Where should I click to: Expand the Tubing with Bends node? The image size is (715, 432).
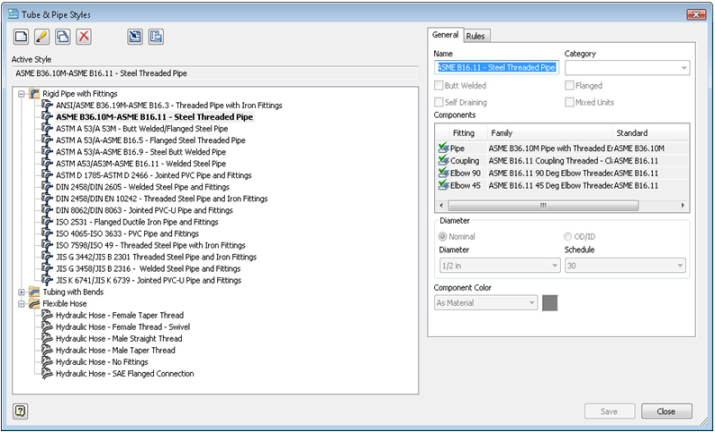pyautogui.click(x=21, y=292)
